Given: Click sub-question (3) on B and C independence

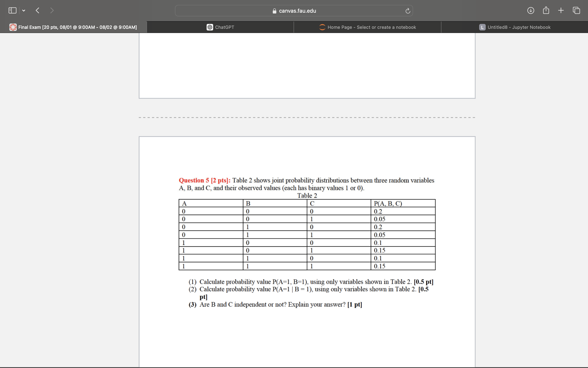Looking at the screenshot, I should coord(275,304).
